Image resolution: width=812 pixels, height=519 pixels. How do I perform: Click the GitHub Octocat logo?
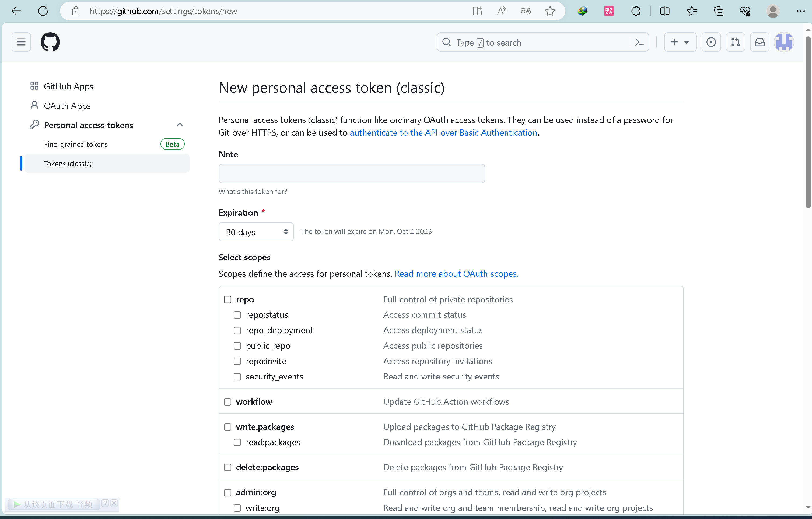50,42
